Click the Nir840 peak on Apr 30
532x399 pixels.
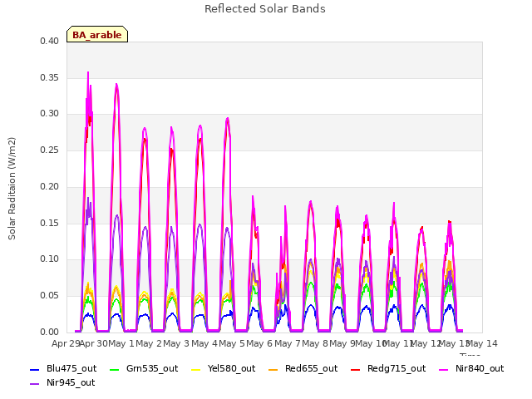(x=116, y=84)
